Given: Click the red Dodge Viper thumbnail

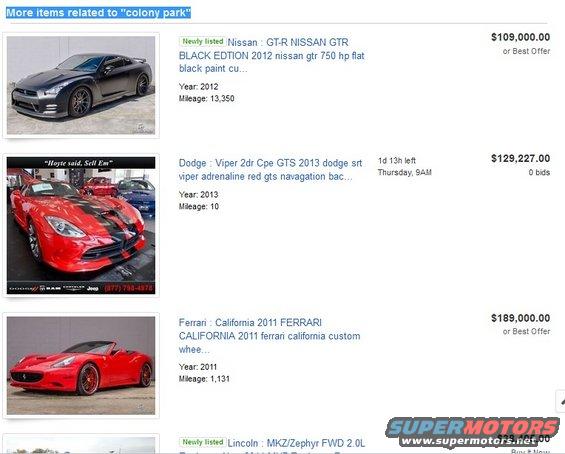Looking at the screenshot, I should (x=81, y=225).
